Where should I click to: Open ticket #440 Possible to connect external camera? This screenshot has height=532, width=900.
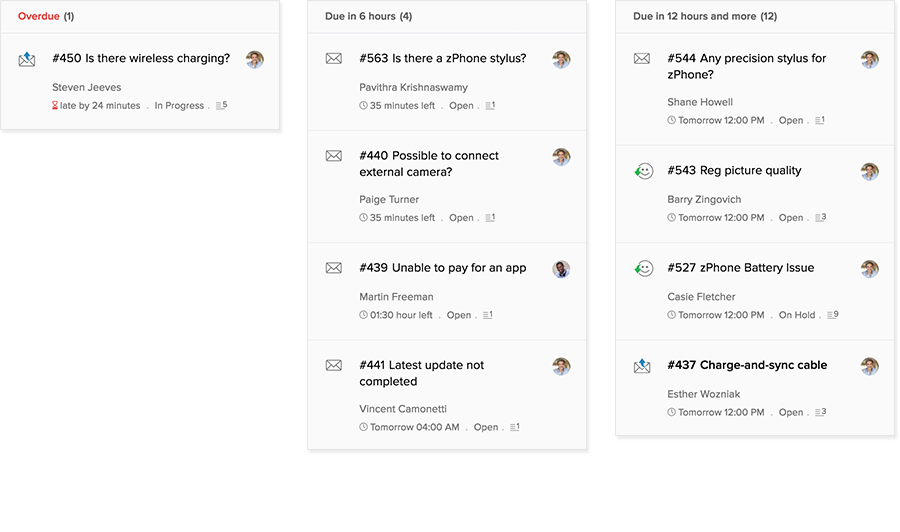429,164
